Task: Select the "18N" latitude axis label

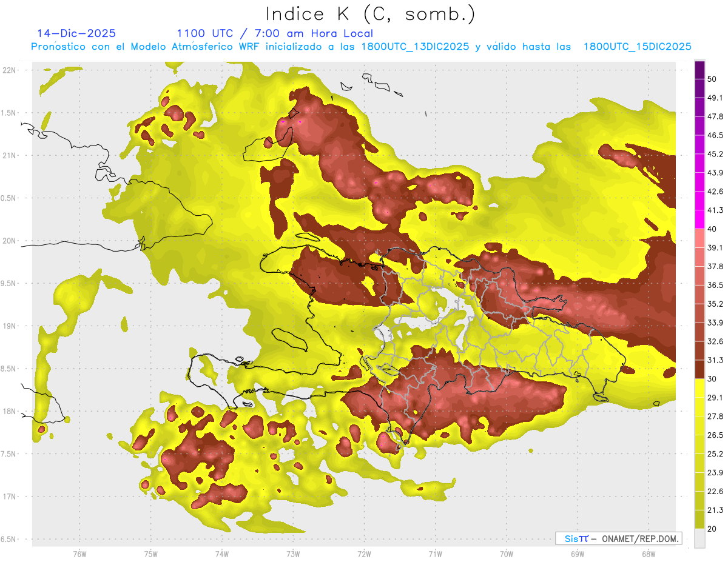Action: point(10,412)
